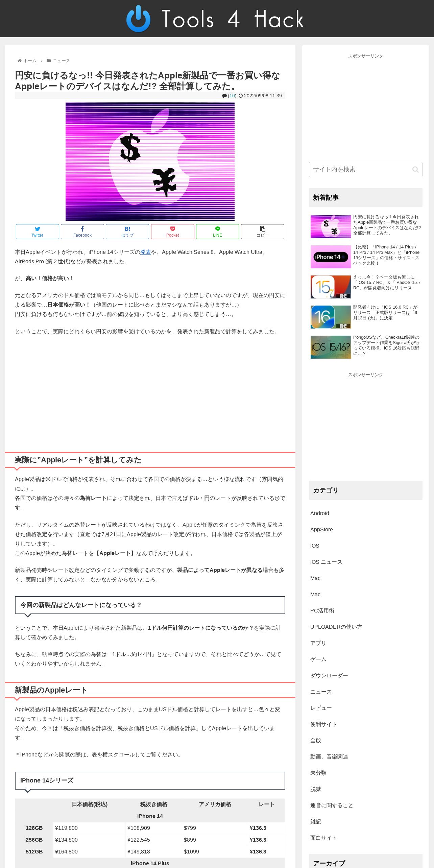
Task: Open the ニュース breadcrumb link
Action: pos(61,61)
